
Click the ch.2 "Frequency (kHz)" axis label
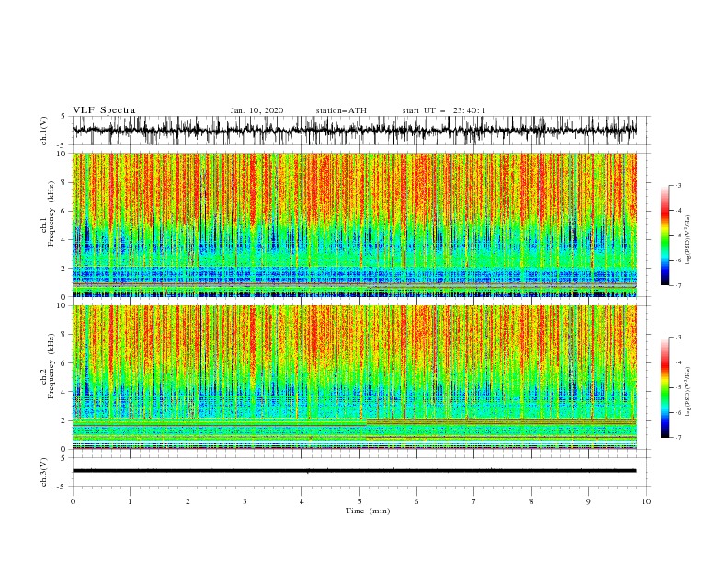51,366
